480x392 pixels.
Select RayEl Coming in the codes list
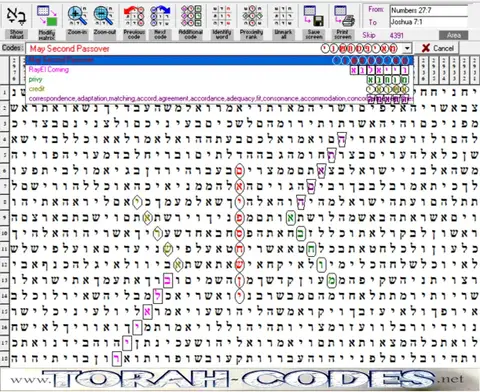point(219,70)
